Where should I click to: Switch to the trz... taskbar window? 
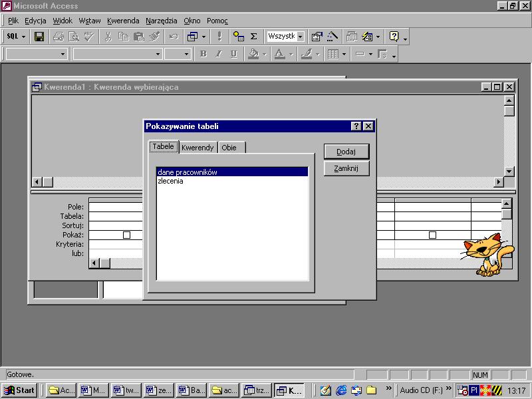point(257,390)
